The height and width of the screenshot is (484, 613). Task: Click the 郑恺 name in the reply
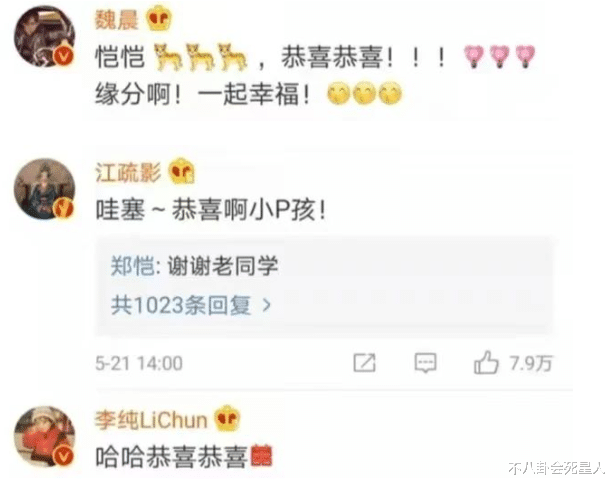coord(132,266)
